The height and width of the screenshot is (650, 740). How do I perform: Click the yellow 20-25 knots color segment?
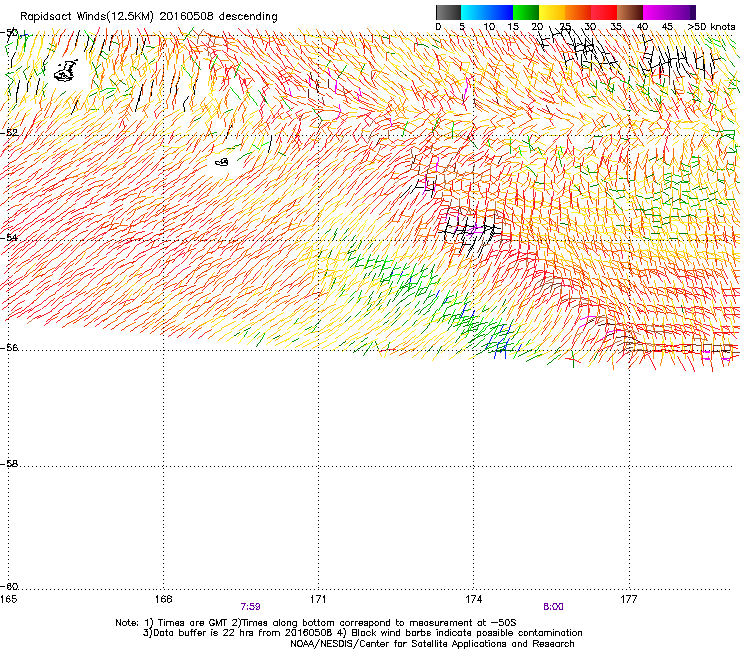pos(552,12)
